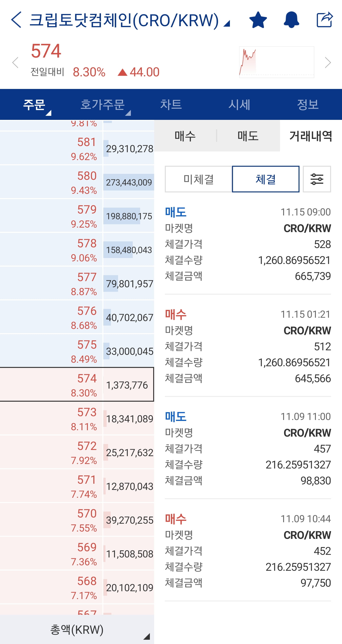Expand the 총액(KRW) unit dropdown

tap(77, 629)
